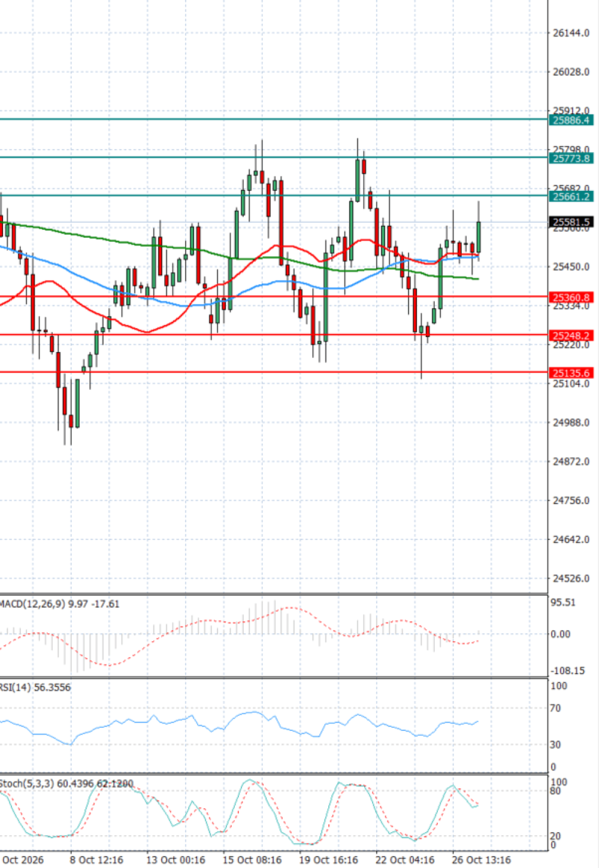Click the 26144.0 price scale value
Image resolution: width=599 pixels, height=868 pixels.
coord(571,33)
